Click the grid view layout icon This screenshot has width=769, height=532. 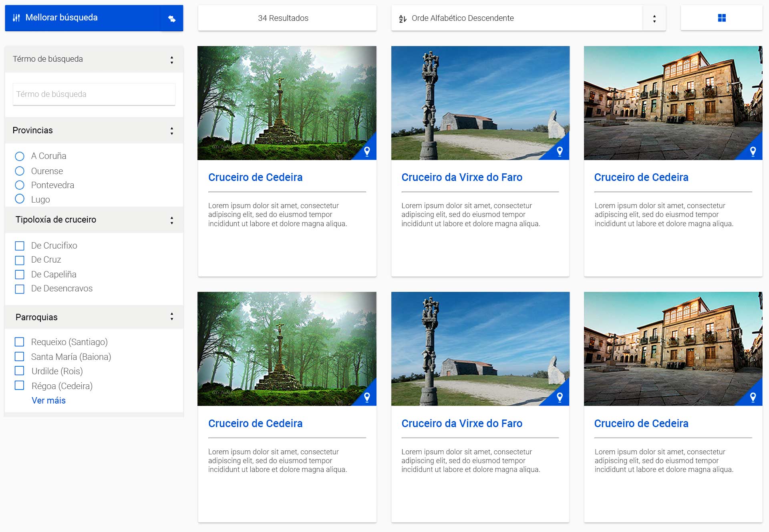[x=721, y=18]
